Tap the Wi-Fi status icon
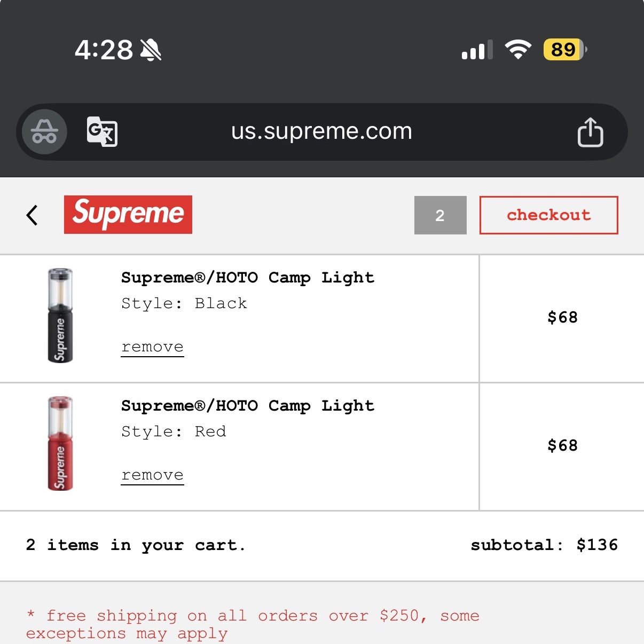The height and width of the screenshot is (644, 644). pos(518,50)
